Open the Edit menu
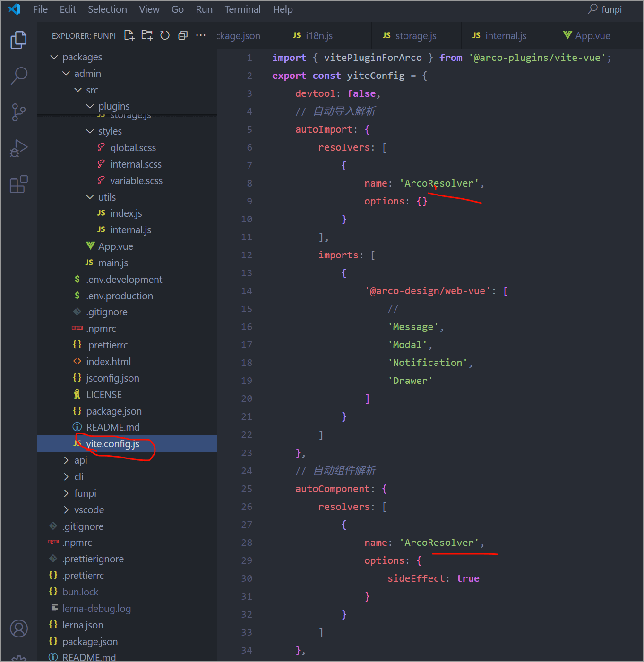 pos(68,9)
